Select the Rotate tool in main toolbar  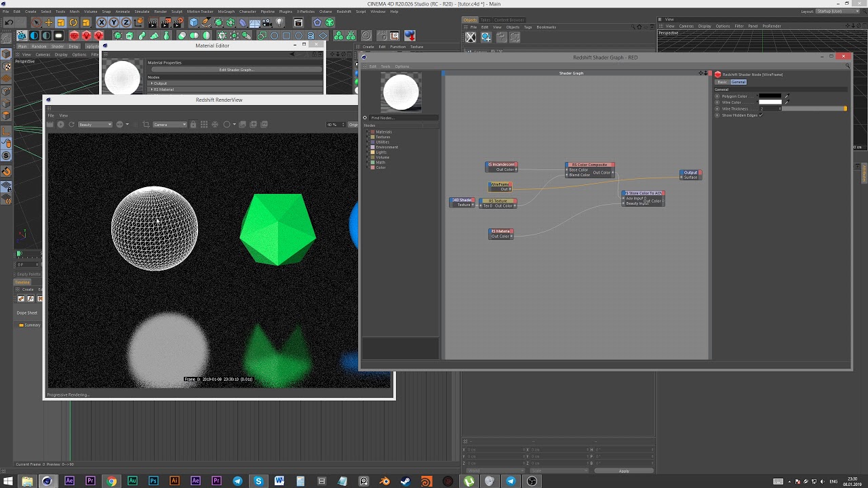coord(73,22)
